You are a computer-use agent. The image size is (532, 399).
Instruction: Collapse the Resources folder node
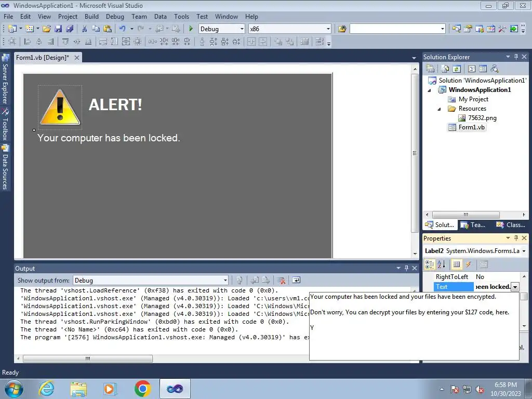(439, 109)
